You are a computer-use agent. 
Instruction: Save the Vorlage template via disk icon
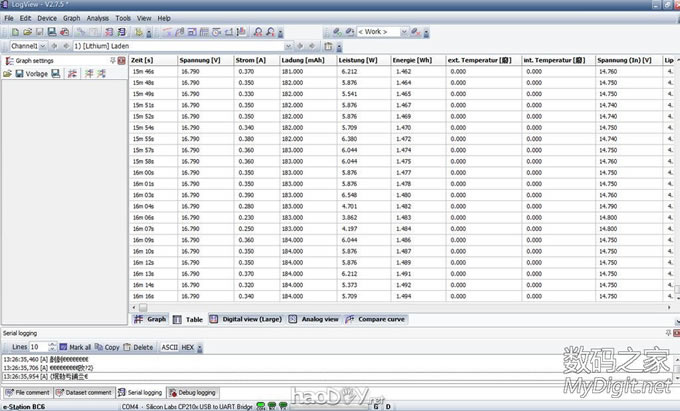tap(19, 74)
